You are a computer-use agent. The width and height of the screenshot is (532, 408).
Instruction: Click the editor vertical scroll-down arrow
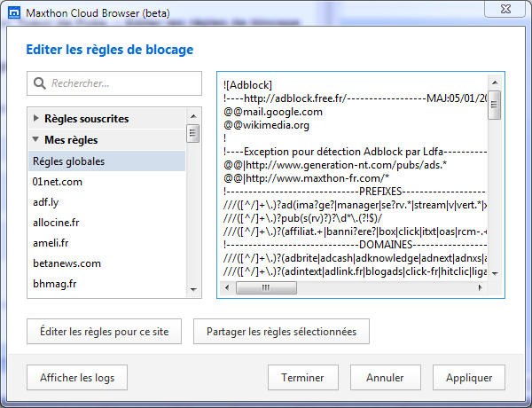pyautogui.click(x=495, y=273)
